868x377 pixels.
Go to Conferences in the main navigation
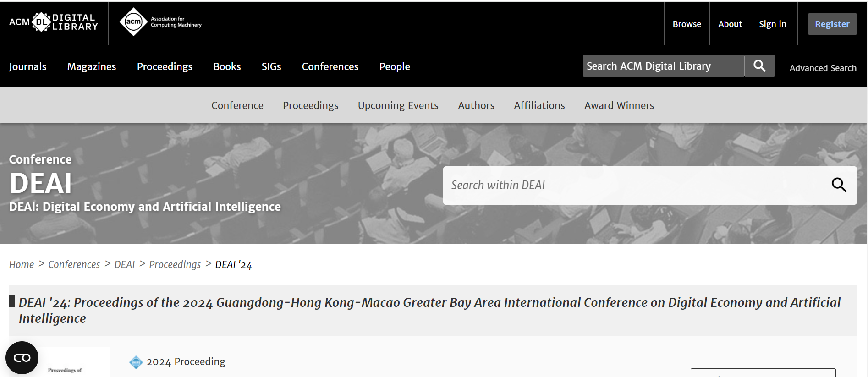(x=330, y=66)
